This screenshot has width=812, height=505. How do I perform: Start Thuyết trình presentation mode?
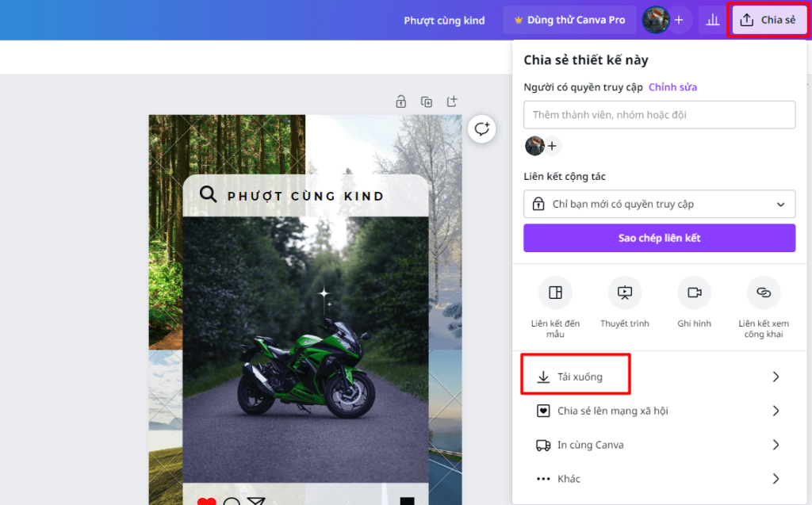625,293
